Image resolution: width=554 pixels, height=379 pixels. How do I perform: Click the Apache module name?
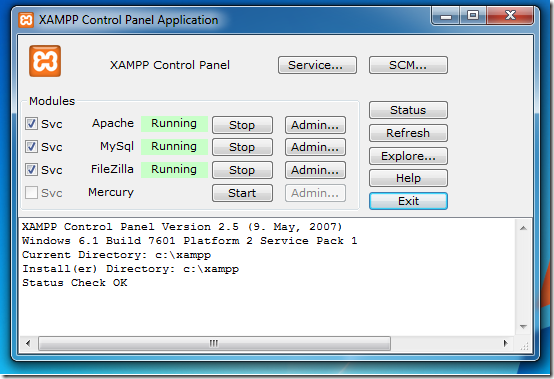point(113,123)
